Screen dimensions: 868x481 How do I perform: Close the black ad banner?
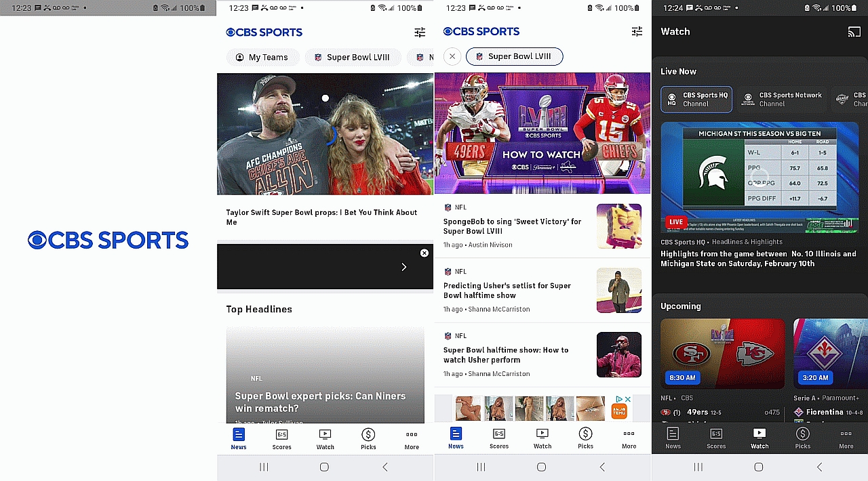point(425,253)
